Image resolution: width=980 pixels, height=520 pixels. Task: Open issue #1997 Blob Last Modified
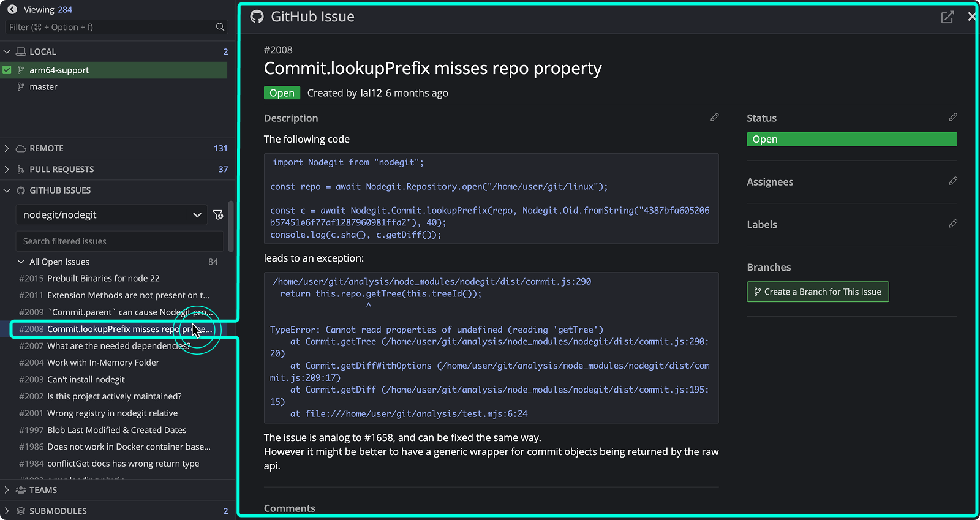click(103, 430)
